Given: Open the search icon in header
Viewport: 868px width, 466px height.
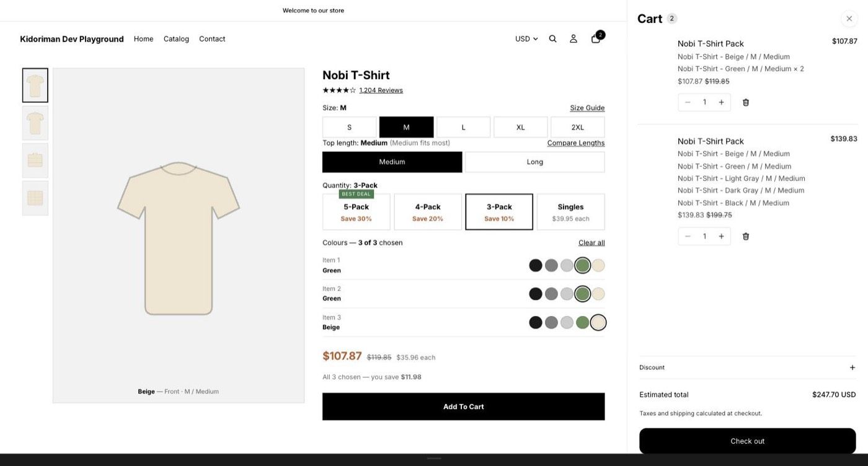Looking at the screenshot, I should point(552,38).
